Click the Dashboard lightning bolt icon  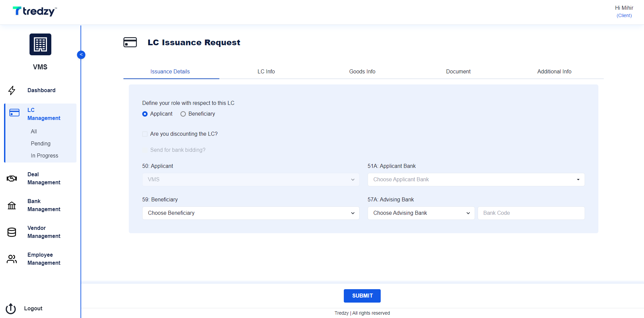coord(12,90)
